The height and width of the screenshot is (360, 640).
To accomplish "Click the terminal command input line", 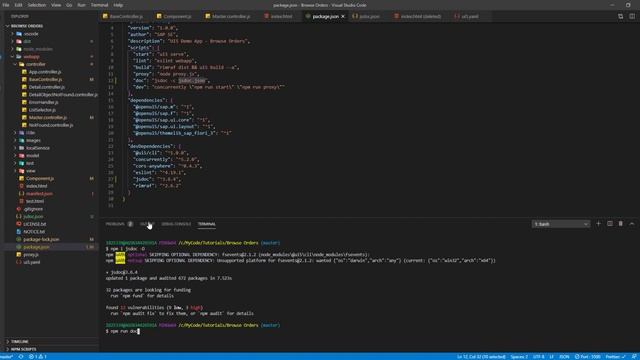I will coord(122,331).
